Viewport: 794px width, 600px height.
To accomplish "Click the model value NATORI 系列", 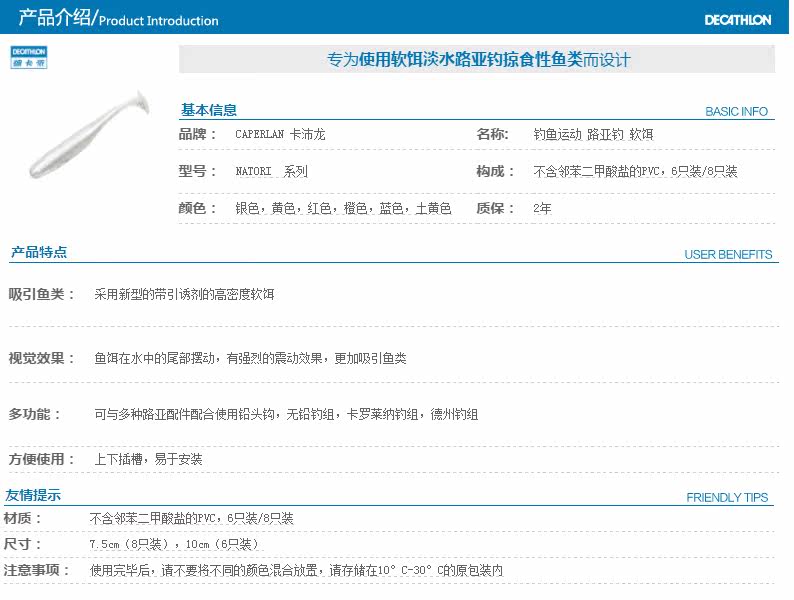I will [x=271, y=171].
